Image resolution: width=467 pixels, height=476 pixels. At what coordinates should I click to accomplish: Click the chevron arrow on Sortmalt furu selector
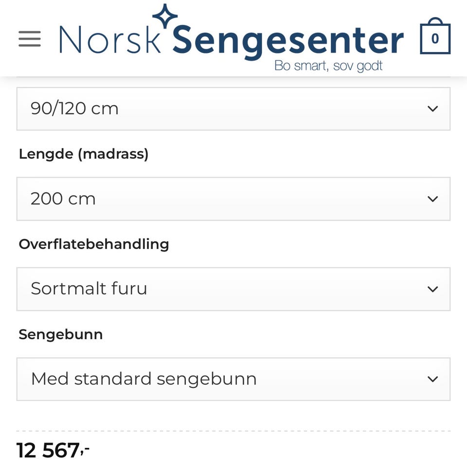pyautogui.click(x=432, y=289)
